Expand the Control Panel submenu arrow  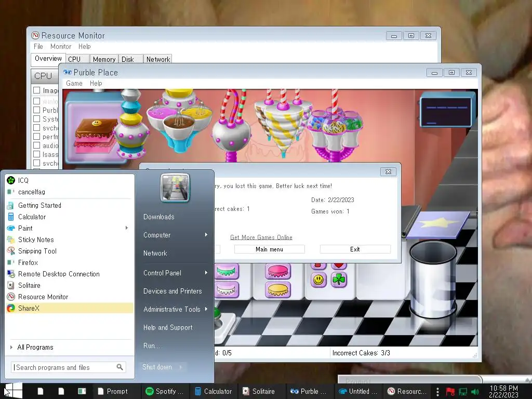pyautogui.click(x=206, y=273)
